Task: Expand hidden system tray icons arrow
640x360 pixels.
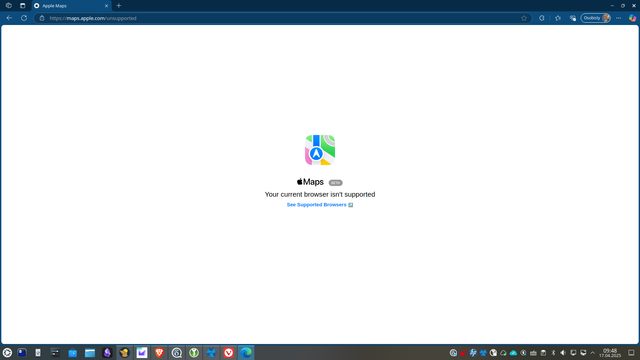Action: tap(593, 353)
